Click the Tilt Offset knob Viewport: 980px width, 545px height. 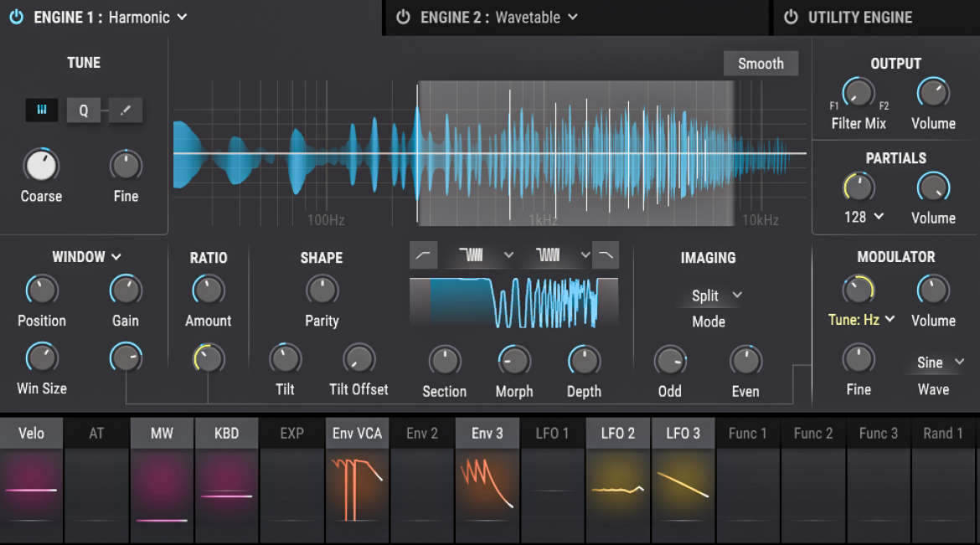point(358,359)
